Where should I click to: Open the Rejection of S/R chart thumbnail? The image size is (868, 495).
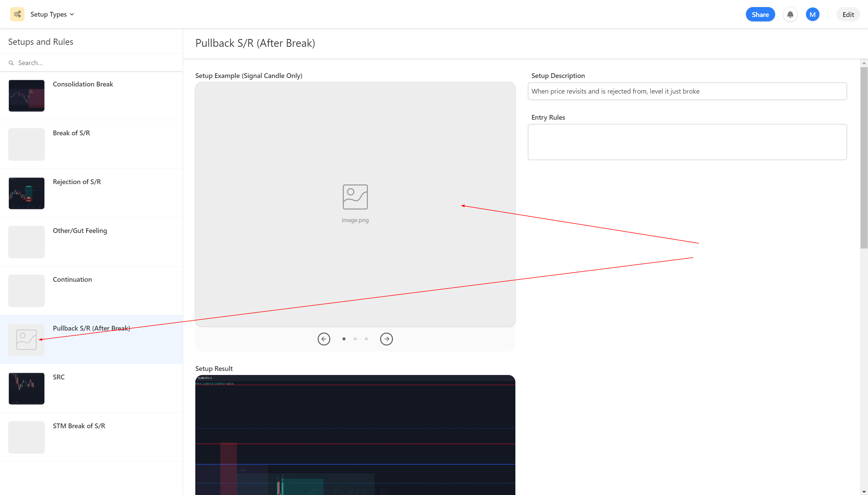point(26,193)
